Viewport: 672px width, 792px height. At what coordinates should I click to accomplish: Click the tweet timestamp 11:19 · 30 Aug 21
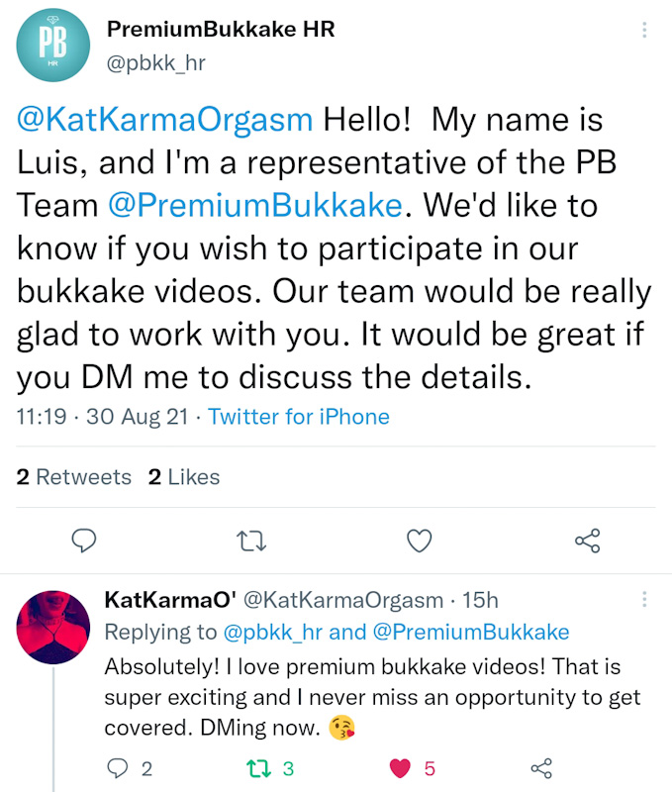coord(102,417)
